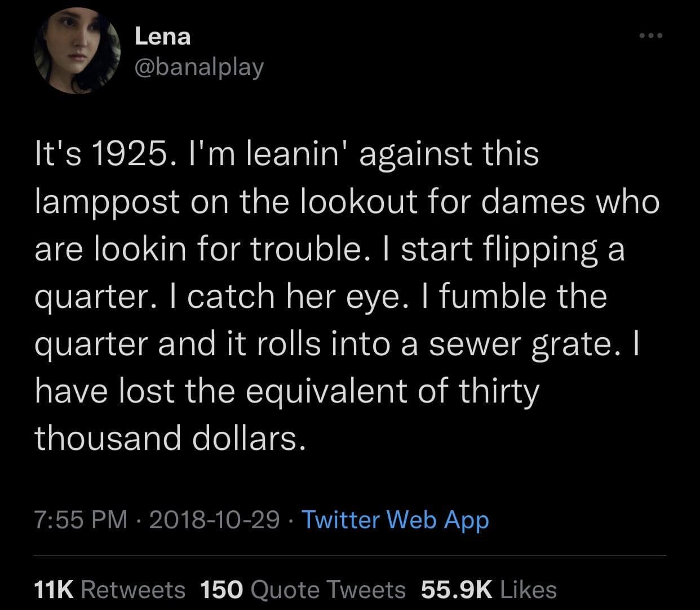
Task: Click the 55.9K likes count
Action: (457, 590)
